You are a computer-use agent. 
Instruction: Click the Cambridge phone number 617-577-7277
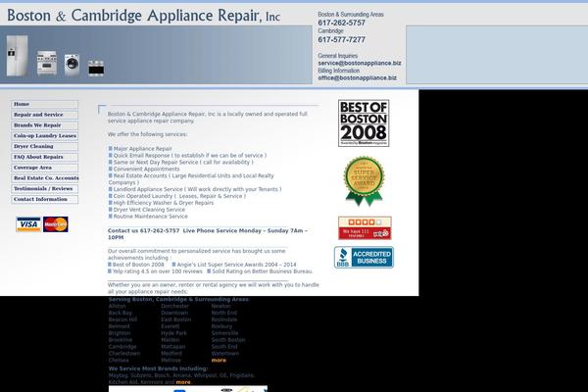342,40
